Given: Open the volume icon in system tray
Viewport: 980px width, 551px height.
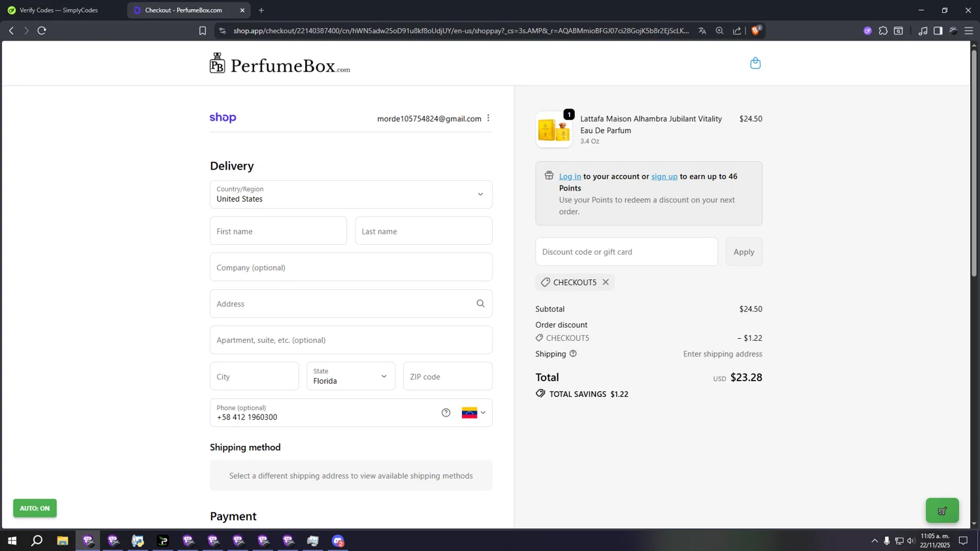Looking at the screenshot, I should [x=911, y=541].
